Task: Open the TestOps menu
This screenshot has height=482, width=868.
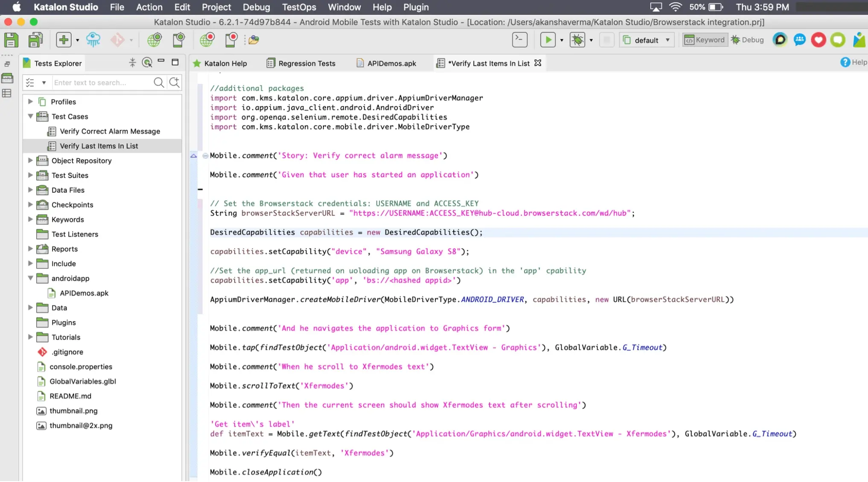Action: coord(299,7)
